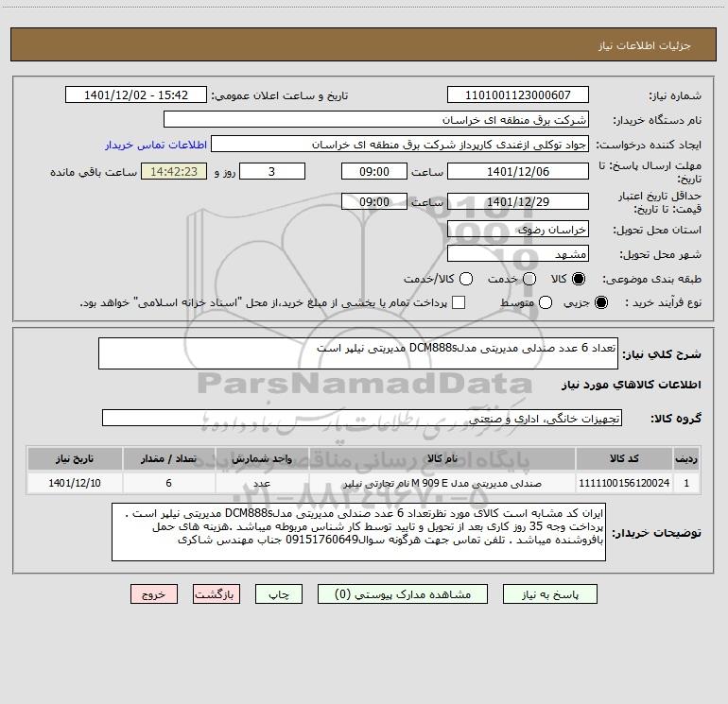Screen dimensions: 728x704
Task: Click the row number cell 1
Action: [686, 483]
